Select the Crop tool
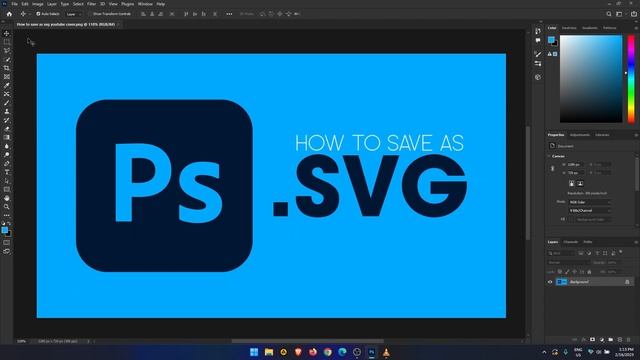640x360 pixels. (7, 68)
